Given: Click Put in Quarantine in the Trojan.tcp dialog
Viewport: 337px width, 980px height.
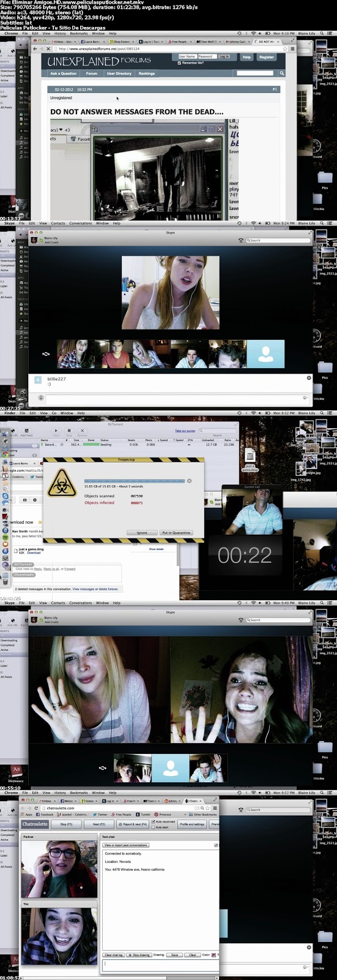Looking at the screenshot, I should (x=176, y=532).
